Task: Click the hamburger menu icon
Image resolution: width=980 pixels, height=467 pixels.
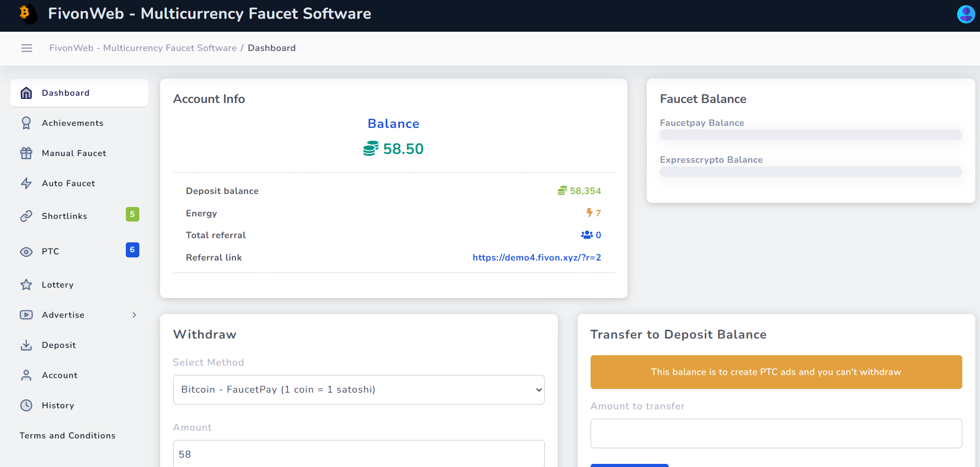Action: [27, 48]
